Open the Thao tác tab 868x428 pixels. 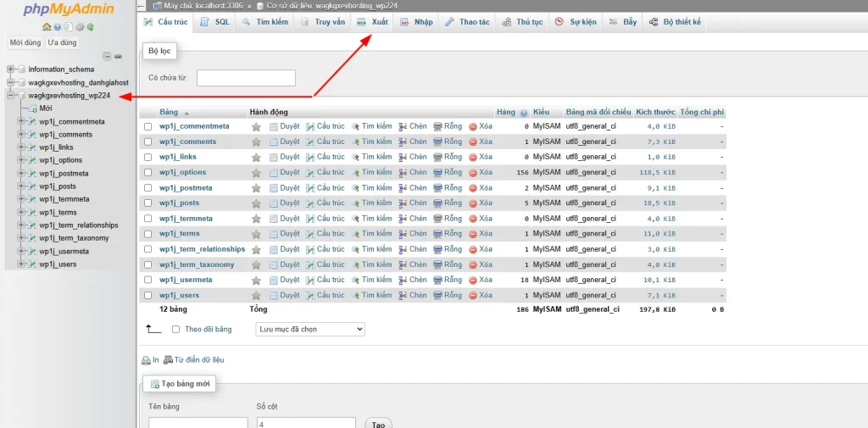[x=467, y=22]
